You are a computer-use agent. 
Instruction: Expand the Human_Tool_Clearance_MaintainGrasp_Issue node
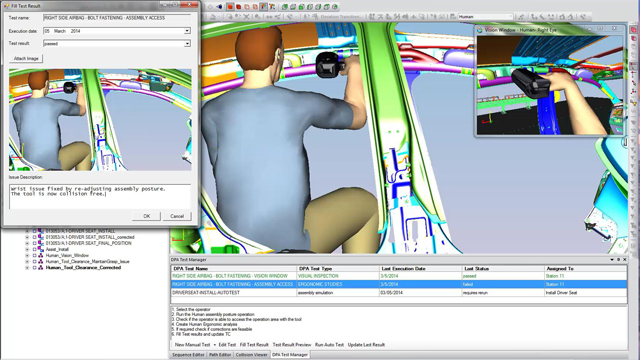[x=27, y=262]
